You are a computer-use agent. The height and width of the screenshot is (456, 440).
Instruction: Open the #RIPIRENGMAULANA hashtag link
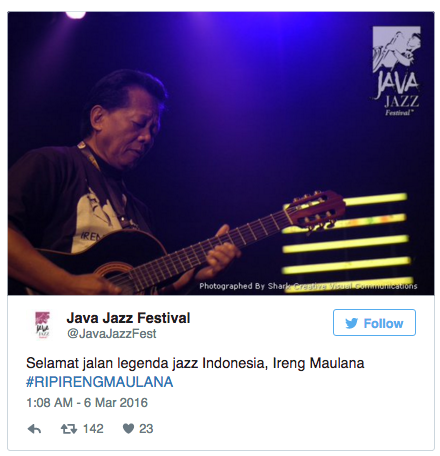pyautogui.click(x=100, y=382)
